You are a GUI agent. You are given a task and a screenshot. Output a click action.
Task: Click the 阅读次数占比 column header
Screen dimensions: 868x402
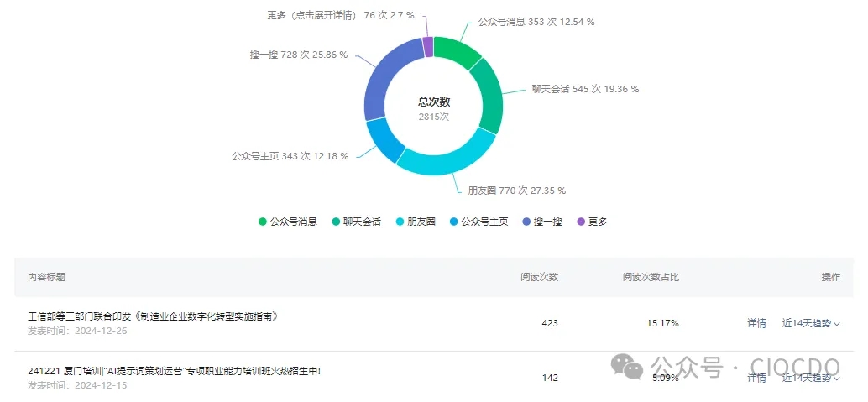click(x=651, y=277)
